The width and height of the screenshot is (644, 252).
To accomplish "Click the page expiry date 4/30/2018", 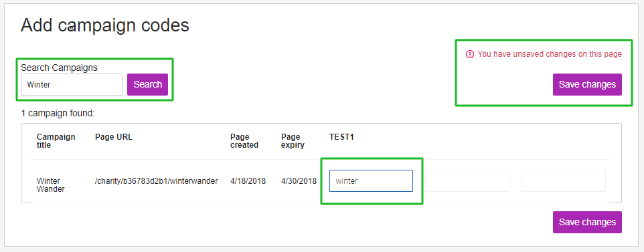I will pos(299,181).
